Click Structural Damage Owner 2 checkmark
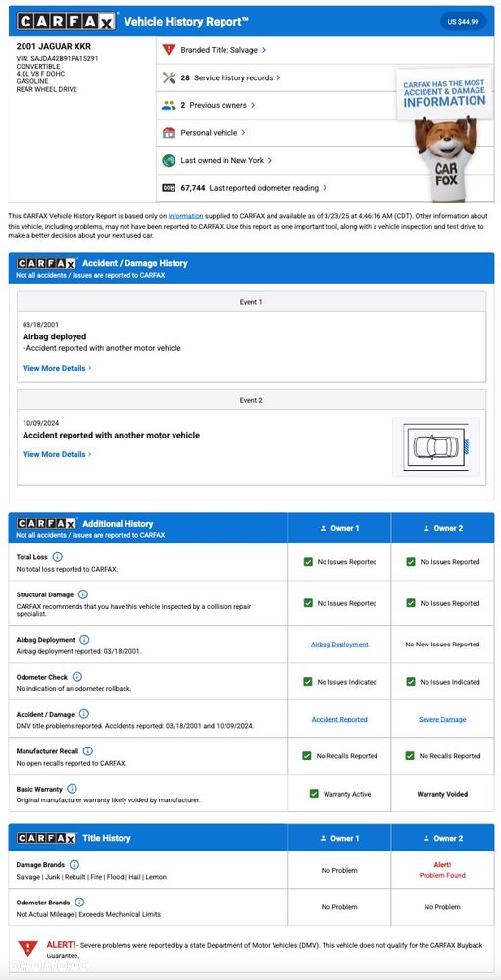Screen dimensions: 501x980 pyautogui.click(x=411, y=603)
